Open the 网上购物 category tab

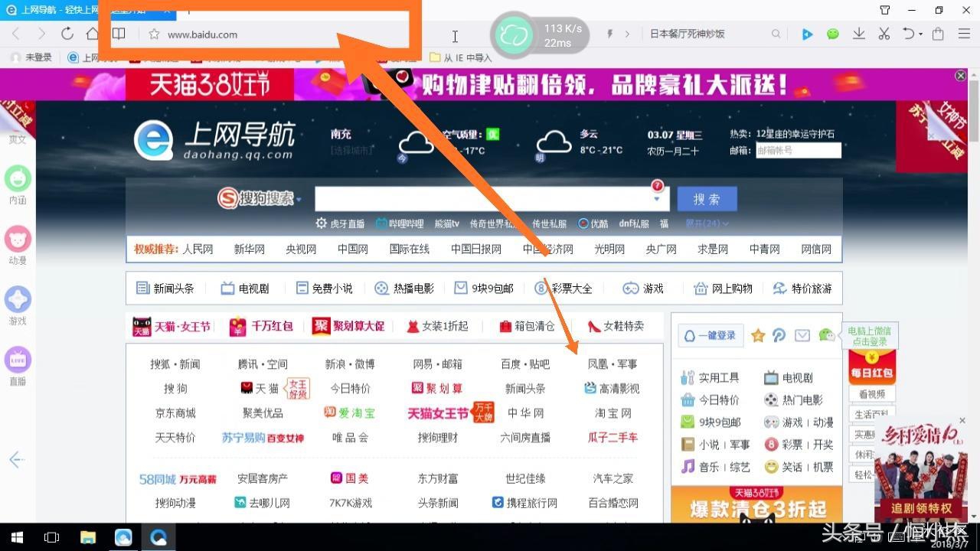[x=723, y=289]
